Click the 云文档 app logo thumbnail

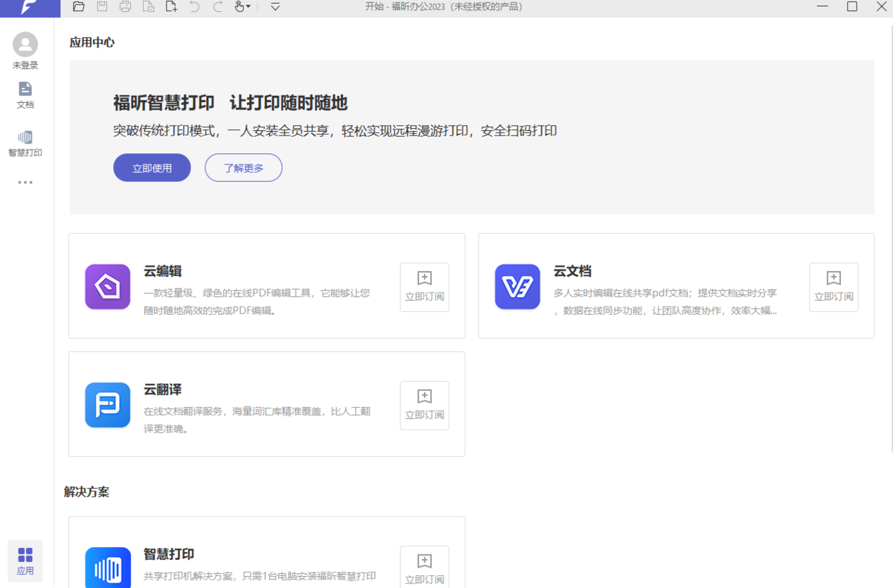[517, 287]
